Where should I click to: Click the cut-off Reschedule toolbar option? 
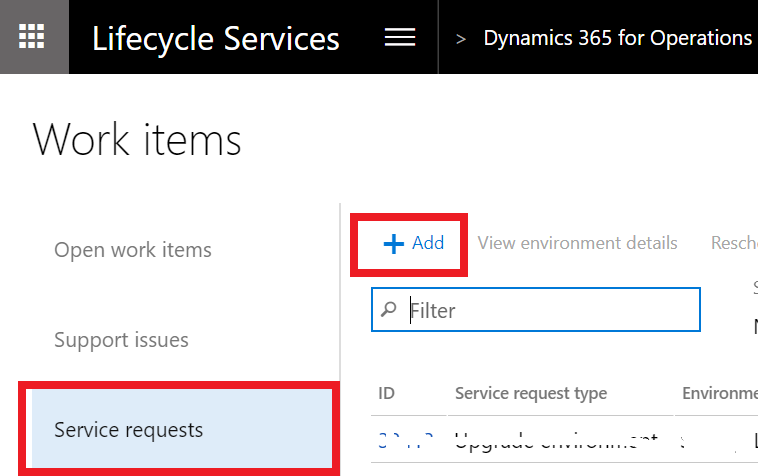click(733, 243)
